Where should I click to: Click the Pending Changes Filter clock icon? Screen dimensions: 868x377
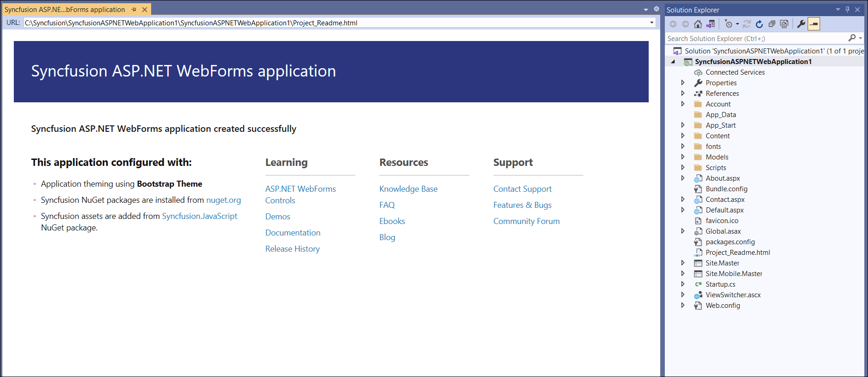(728, 24)
